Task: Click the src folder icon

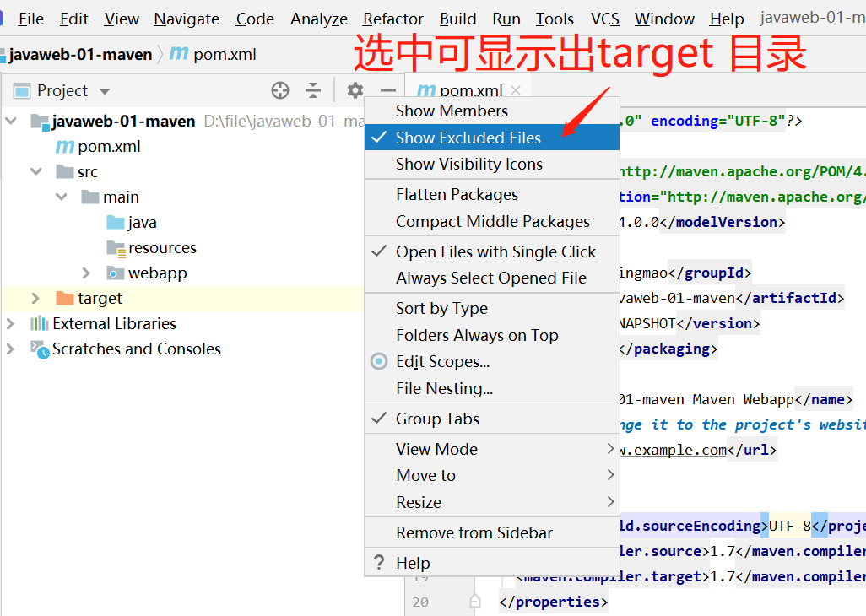Action: click(65, 171)
